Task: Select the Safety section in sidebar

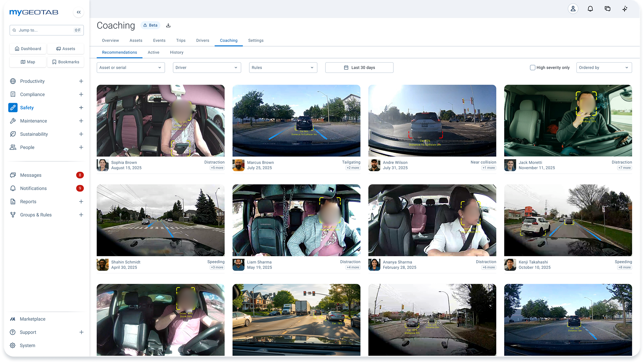Action: point(27,107)
